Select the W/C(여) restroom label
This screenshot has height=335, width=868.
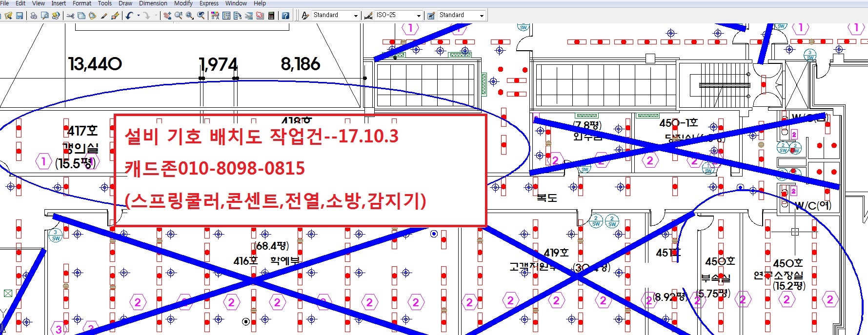813,205
